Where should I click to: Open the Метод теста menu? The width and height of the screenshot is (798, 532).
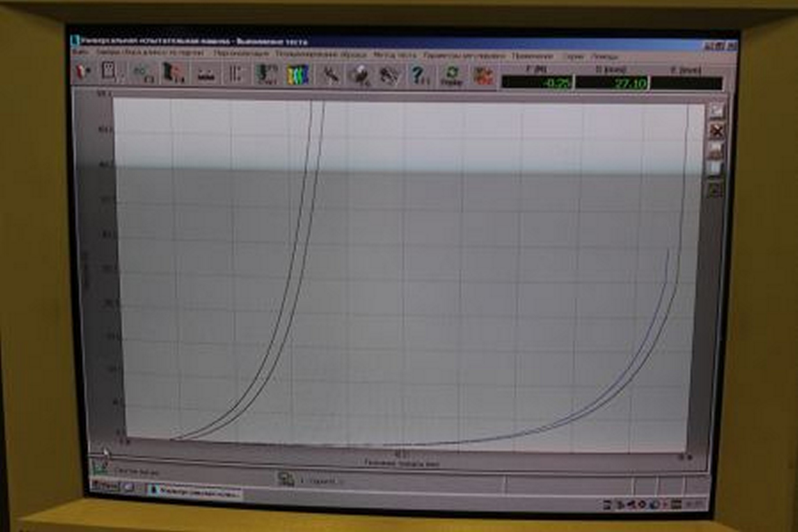click(395, 55)
